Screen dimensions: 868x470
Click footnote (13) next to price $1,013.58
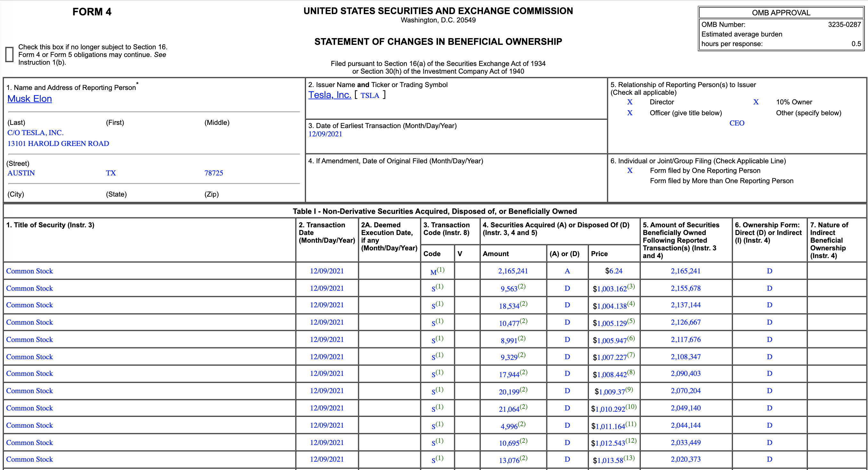[629, 458]
